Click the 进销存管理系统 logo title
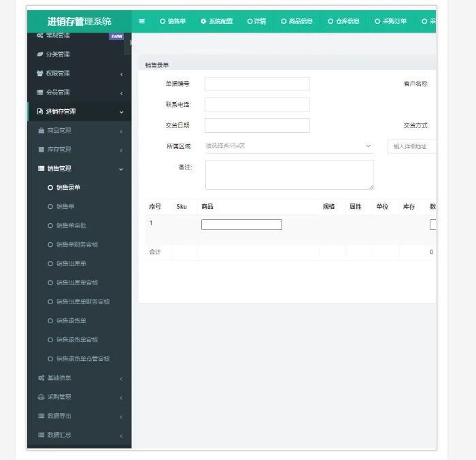Viewport: 476px width, 460px height. click(x=80, y=22)
